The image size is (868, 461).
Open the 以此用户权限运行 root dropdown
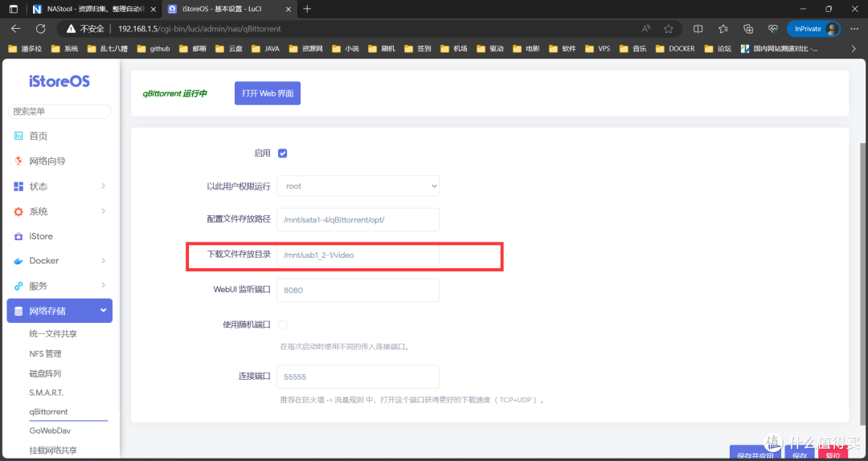358,186
